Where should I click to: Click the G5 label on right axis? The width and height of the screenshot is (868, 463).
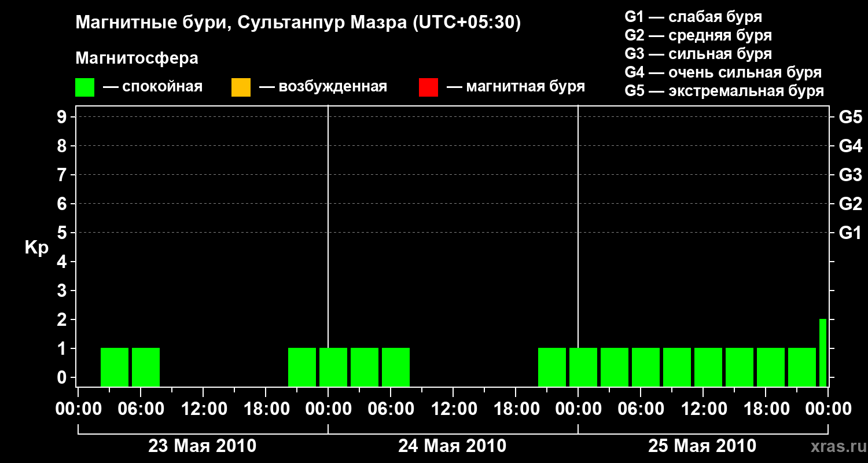point(850,117)
